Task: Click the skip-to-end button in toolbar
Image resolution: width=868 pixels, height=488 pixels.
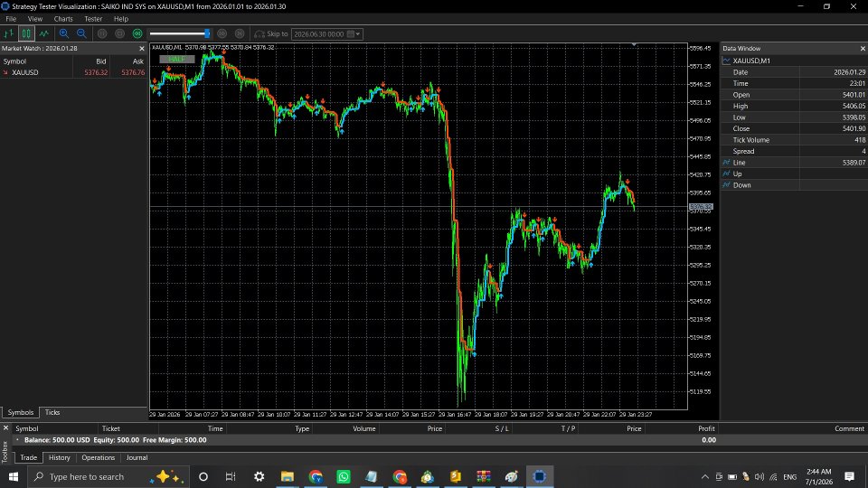Action: coord(240,33)
